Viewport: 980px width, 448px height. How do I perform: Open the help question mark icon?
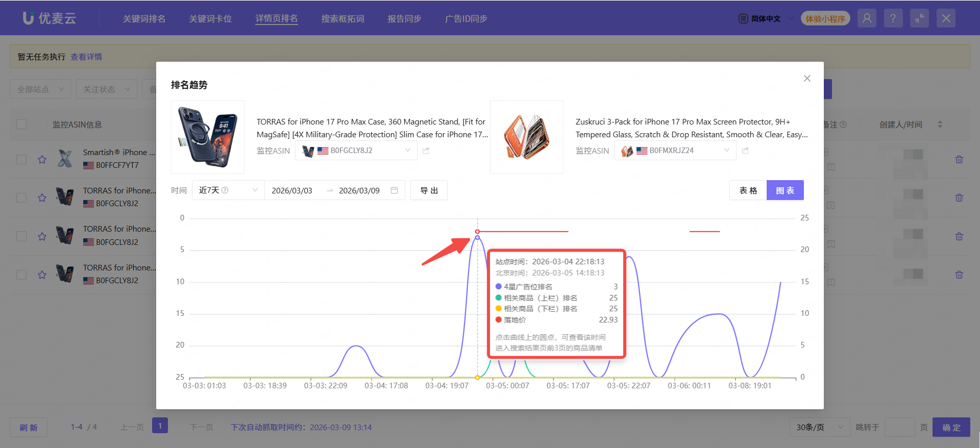coord(893,18)
